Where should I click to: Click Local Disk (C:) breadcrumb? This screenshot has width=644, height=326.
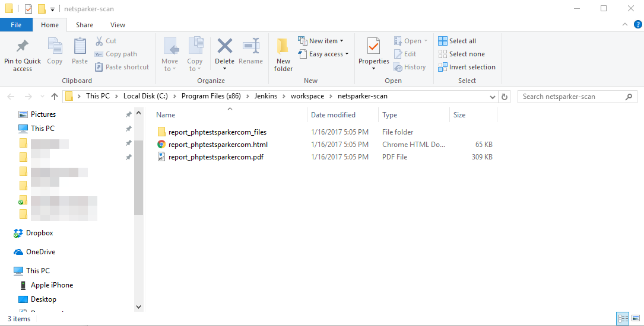pyautogui.click(x=145, y=96)
